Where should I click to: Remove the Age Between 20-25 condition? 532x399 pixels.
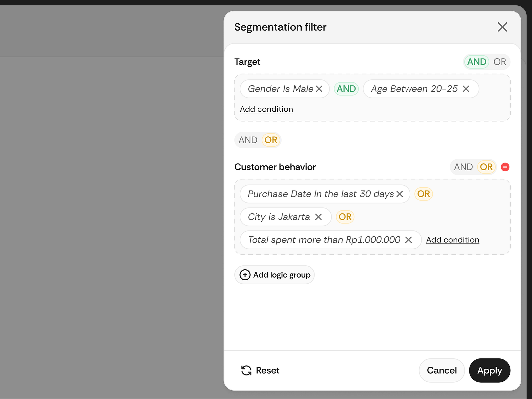click(466, 89)
